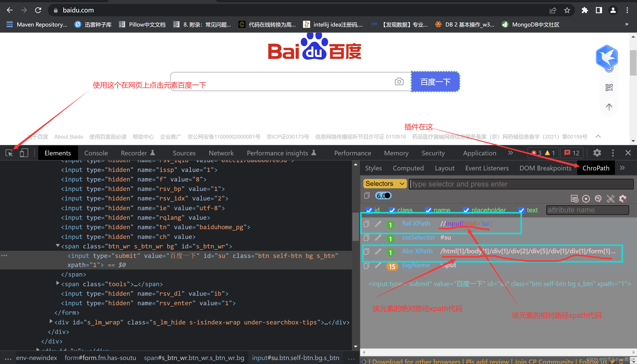The image size is (637, 364).
Task: Toggle the ChroPath 6.0 switch
Action: [383, 196]
